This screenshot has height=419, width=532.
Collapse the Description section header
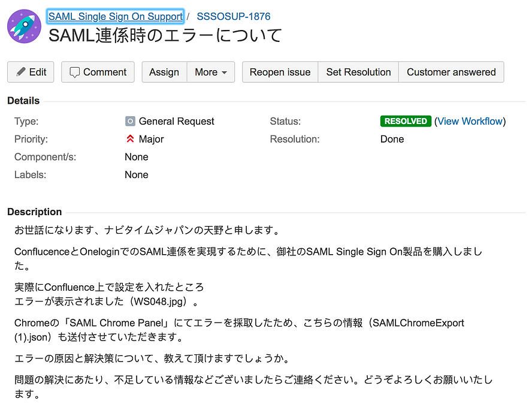[x=35, y=212]
